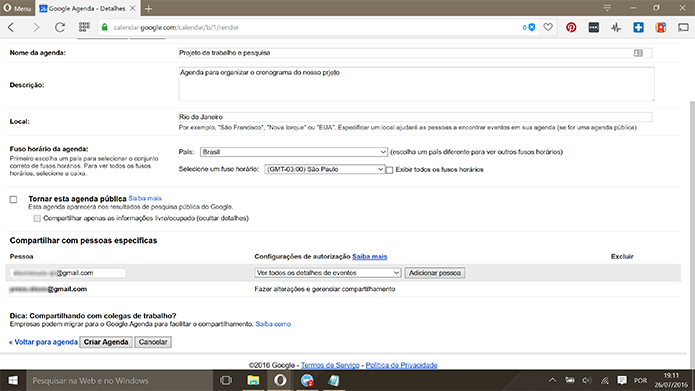The width and height of the screenshot is (695, 391).
Task: Open the Speed Dial grid icon
Action: point(84,27)
